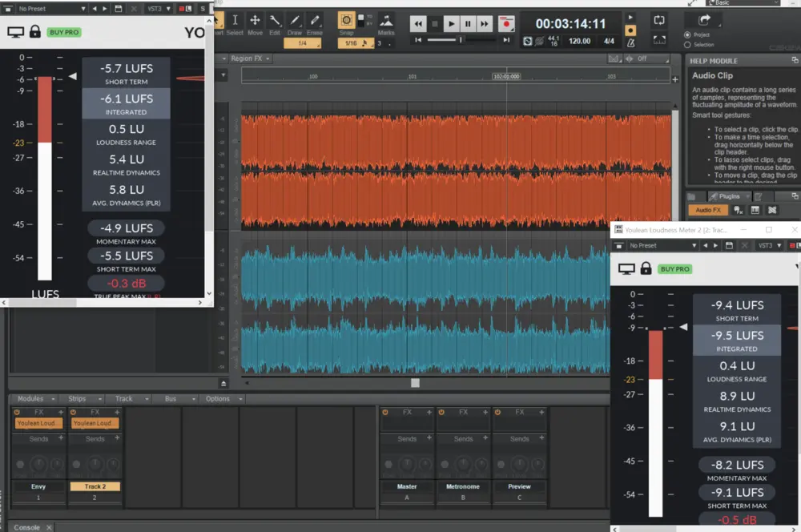Undock the Help Module panel
The width and height of the screenshot is (801, 532).
(795, 60)
